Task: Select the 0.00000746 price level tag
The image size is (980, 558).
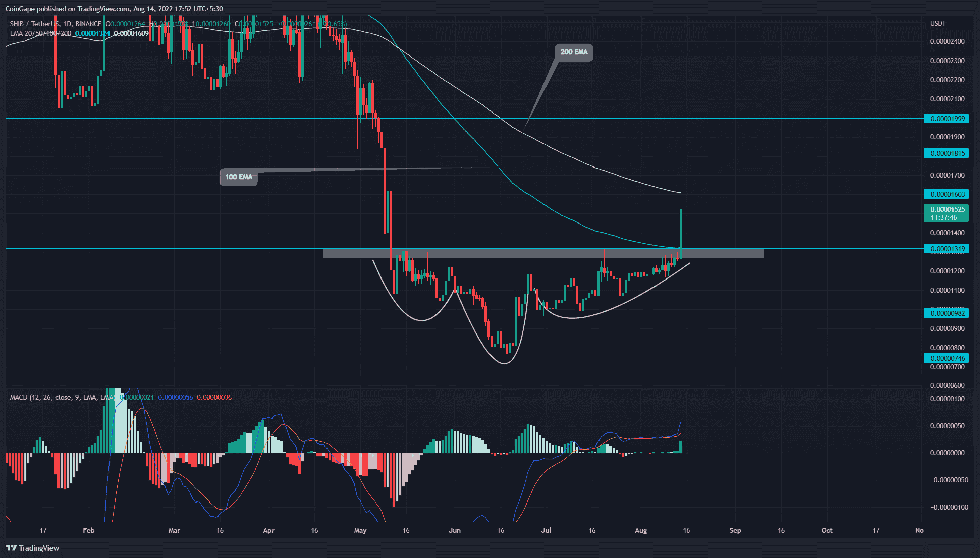Action: coord(946,358)
